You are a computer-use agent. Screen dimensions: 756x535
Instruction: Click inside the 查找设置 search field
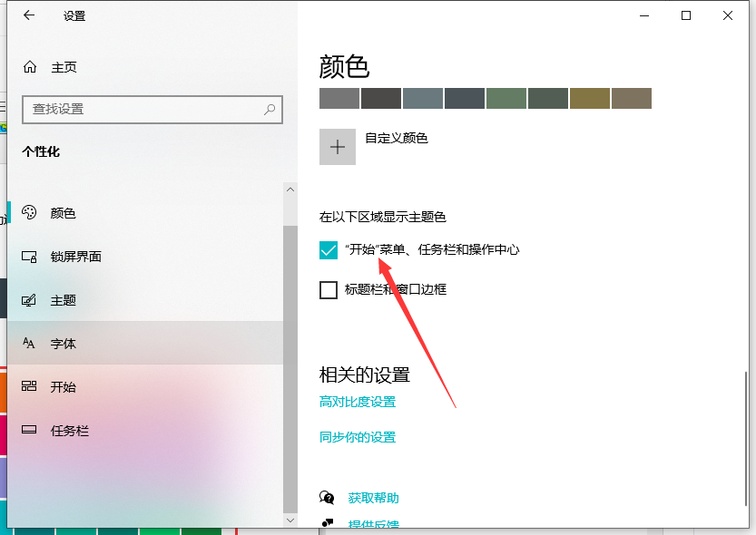pos(136,109)
